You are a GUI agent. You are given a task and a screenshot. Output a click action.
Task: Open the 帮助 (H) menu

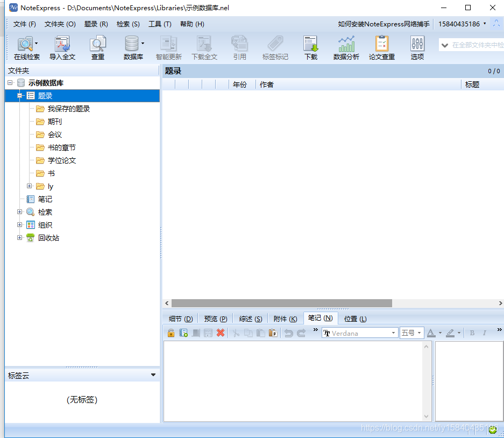pos(192,24)
